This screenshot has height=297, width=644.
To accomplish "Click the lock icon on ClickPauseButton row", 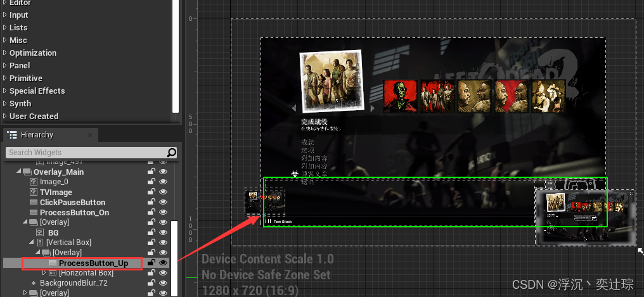I will tap(151, 202).
